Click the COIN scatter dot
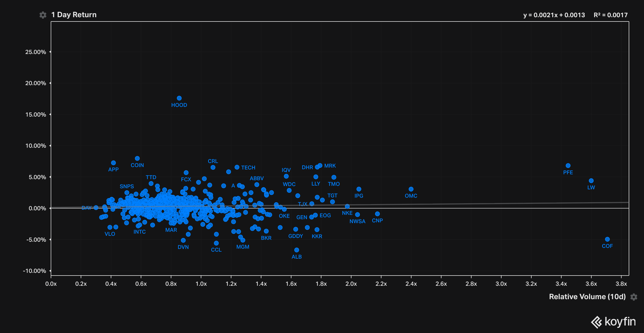Viewport: 644px width, 333px height. (137, 158)
